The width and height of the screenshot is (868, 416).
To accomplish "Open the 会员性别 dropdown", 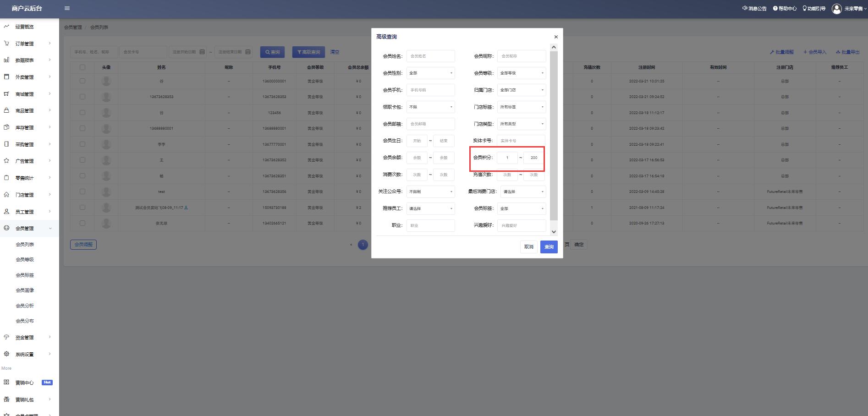I will [431, 73].
